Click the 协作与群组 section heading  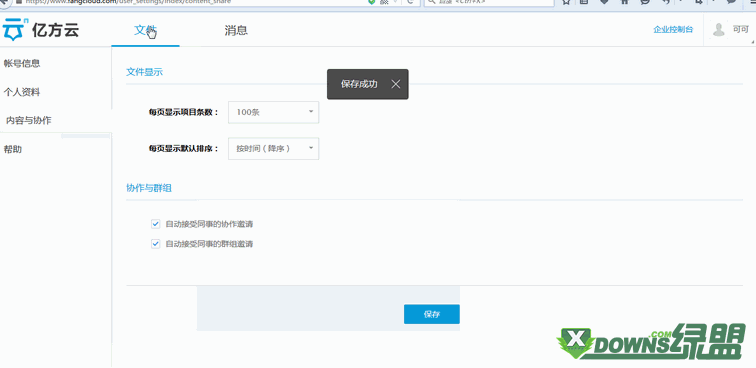(149, 189)
